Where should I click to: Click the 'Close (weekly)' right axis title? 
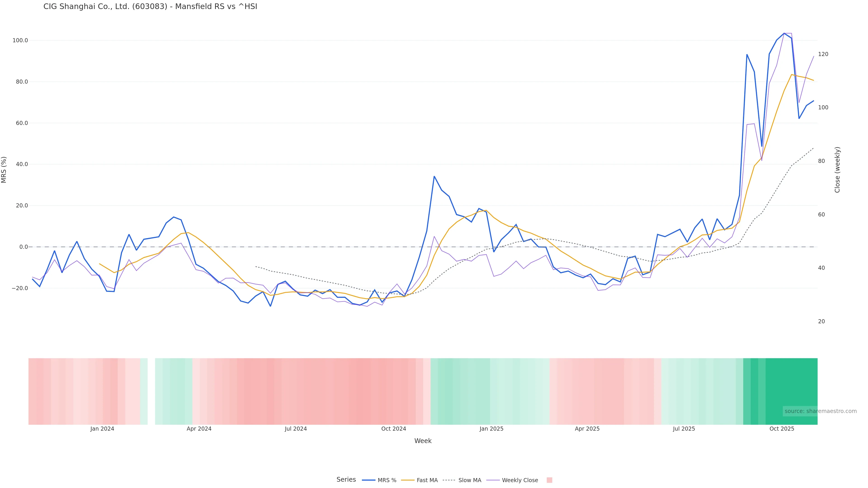click(837, 169)
